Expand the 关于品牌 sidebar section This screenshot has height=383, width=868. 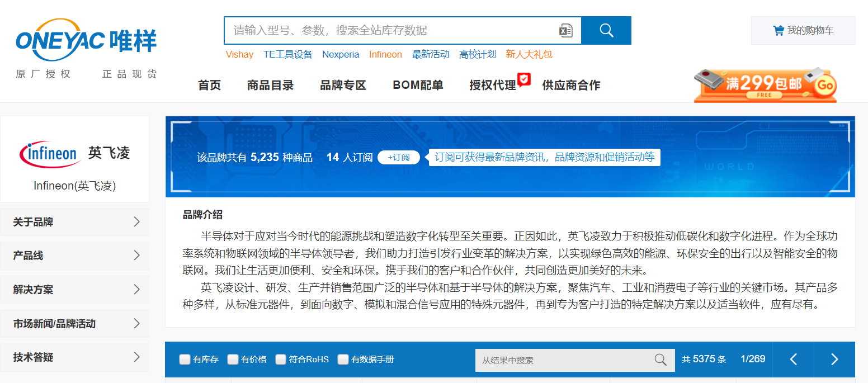(74, 222)
